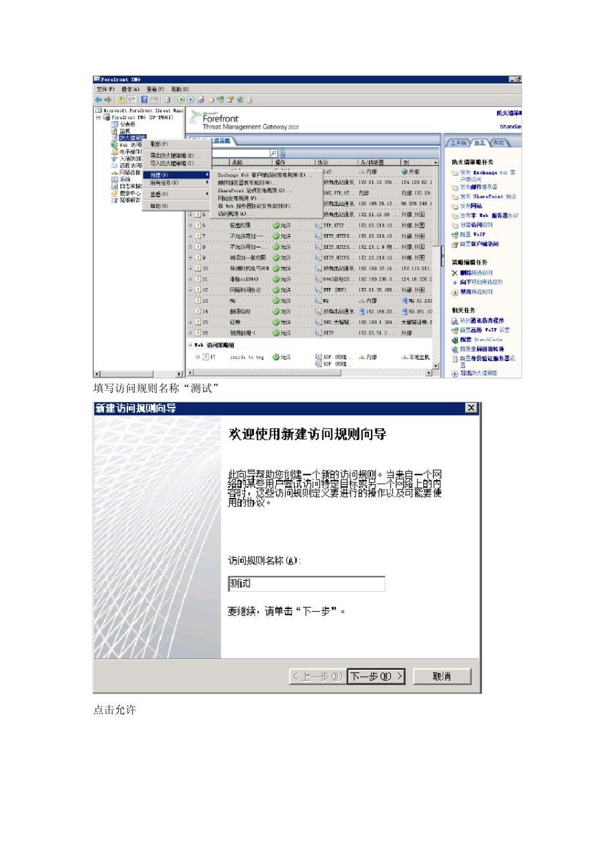The width and height of the screenshot is (614, 868).
Task: Click the back arrow toolbar icon
Action: click(x=98, y=100)
